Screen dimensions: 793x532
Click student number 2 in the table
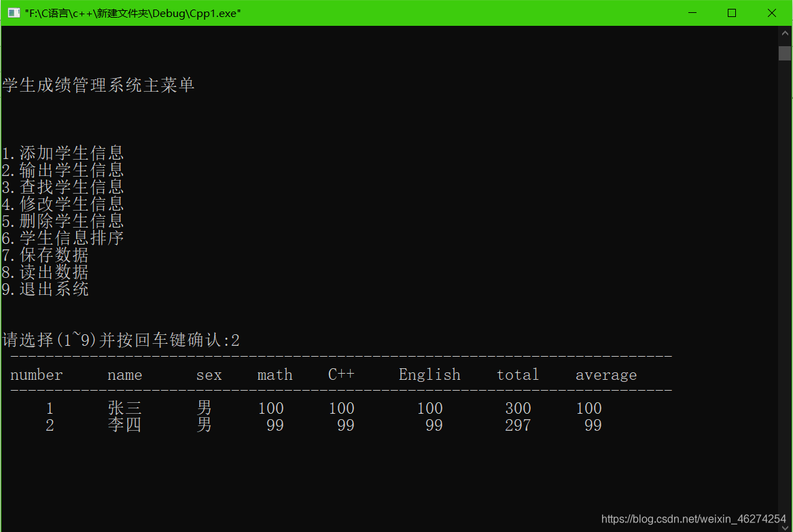[50, 425]
